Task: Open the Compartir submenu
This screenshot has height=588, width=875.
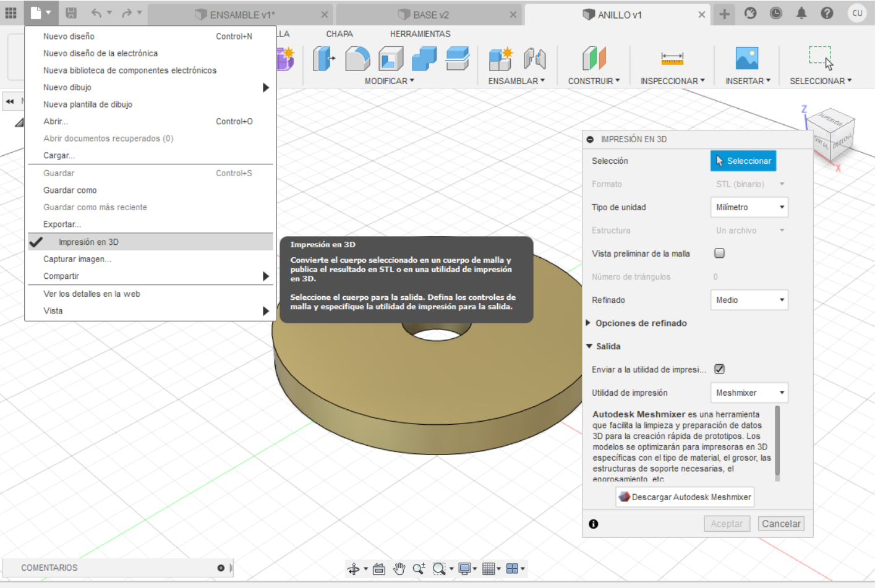Action: point(150,276)
